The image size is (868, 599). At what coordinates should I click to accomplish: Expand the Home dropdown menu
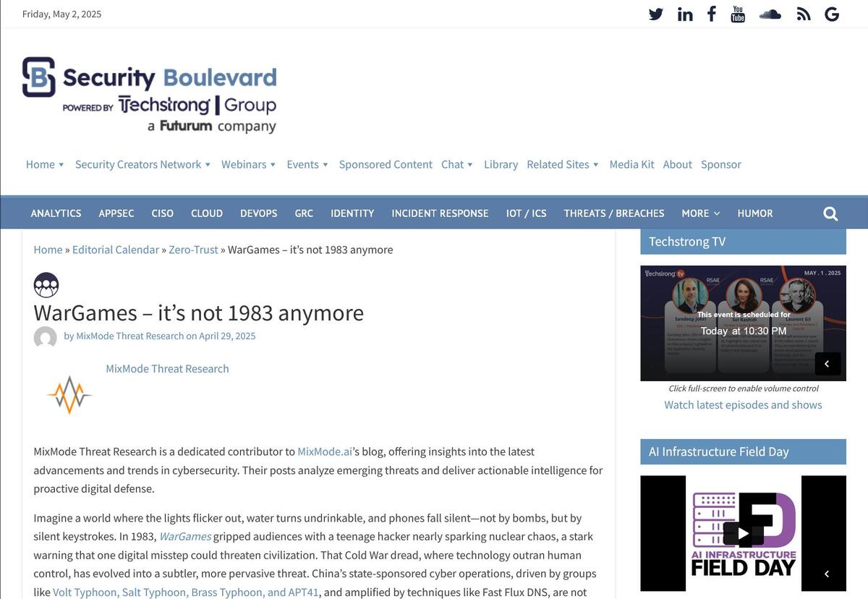pyautogui.click(x=45, y=164)
